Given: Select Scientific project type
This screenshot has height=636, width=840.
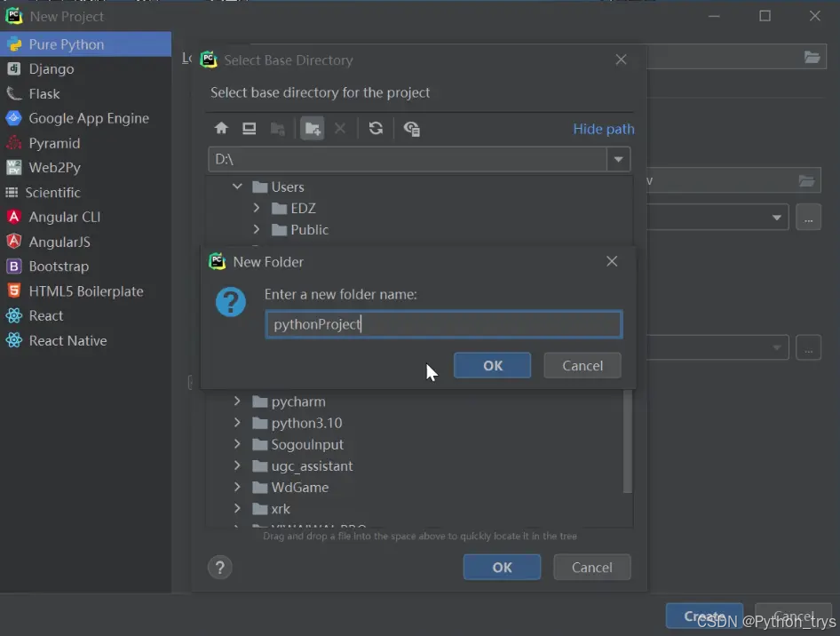Looking at the screenshot, I should tap(86, 193).
